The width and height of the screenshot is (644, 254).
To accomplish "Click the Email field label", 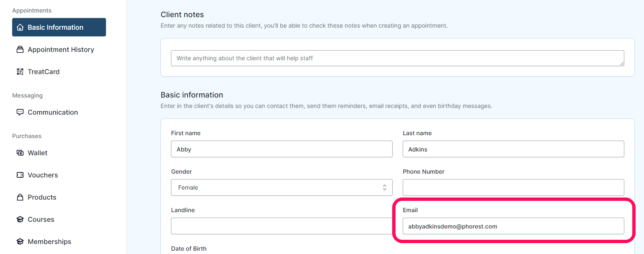I will click(x=410, y=210).
